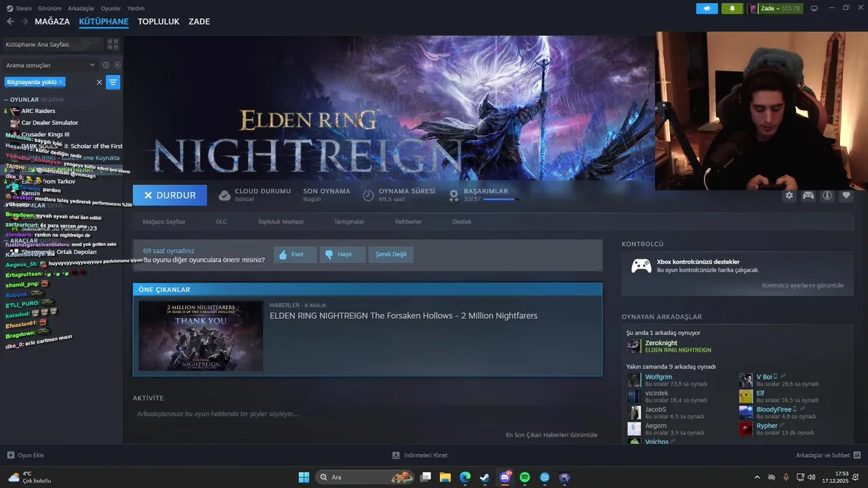868x488 pixels.
Task: Open Kütüphane Ana Sayfası
Action: point(52,44)
